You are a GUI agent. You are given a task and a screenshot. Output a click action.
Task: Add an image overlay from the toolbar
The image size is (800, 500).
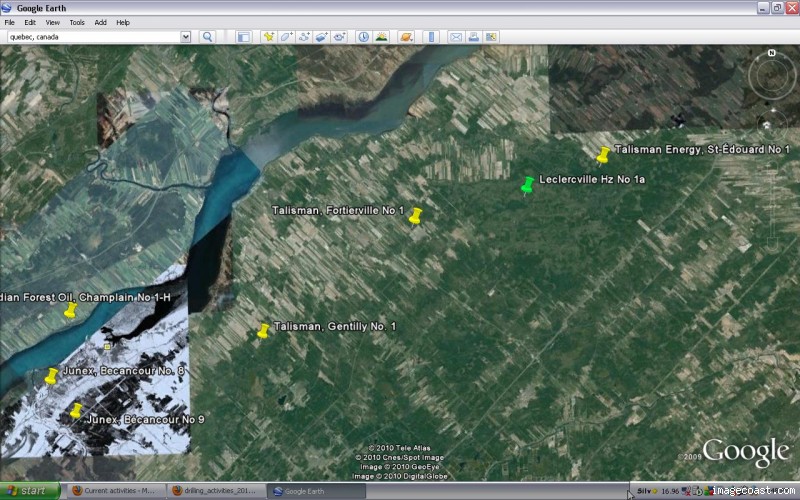coord(321,37)
